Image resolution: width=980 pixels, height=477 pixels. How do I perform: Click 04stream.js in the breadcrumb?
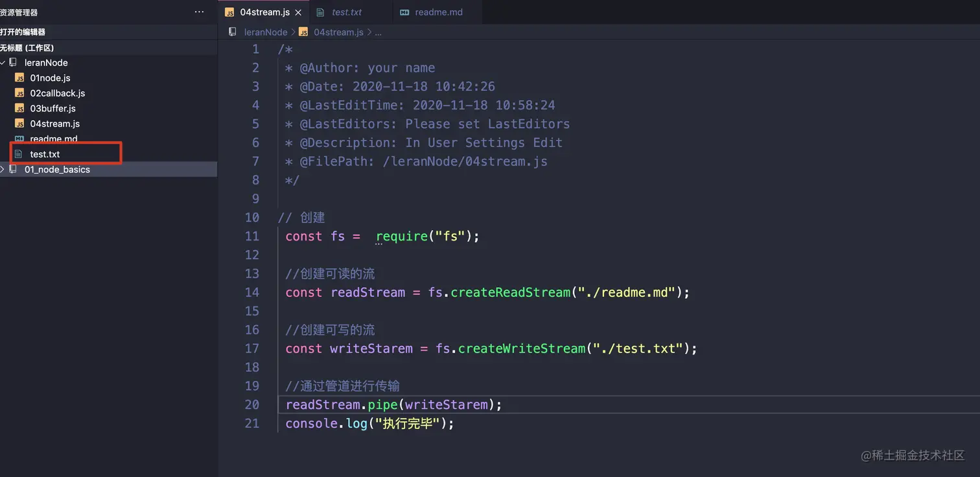pyautogui.click(x=338, y=32)
